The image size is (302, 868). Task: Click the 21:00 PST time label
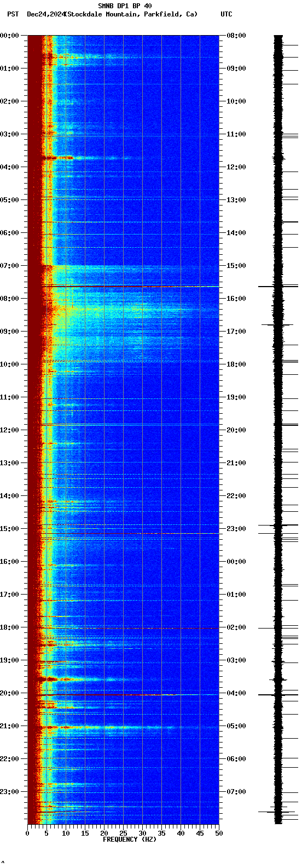(10, 726)
